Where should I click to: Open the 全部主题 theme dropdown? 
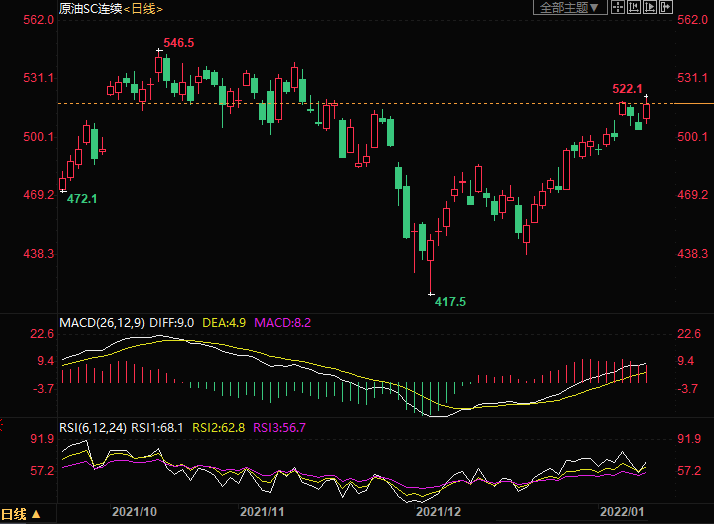(x=571, y=8)
